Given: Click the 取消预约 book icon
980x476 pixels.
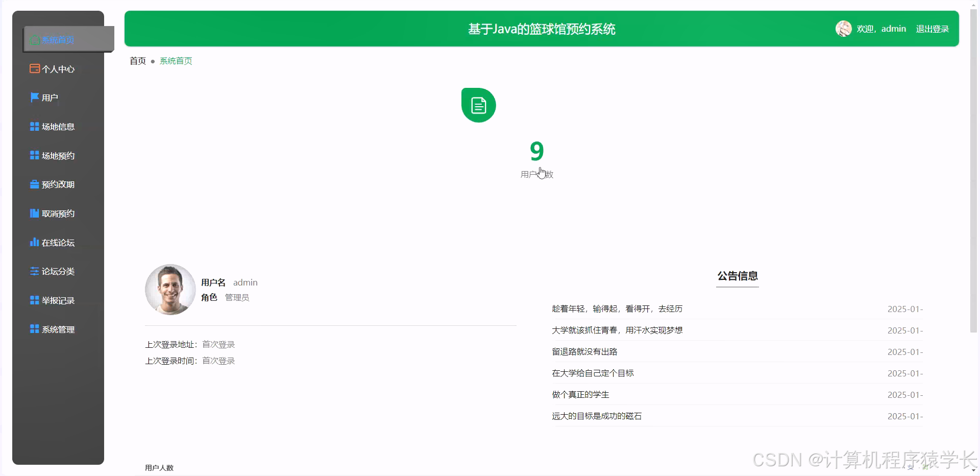Looking at the screenshot, I should click(x=34, y=213).
